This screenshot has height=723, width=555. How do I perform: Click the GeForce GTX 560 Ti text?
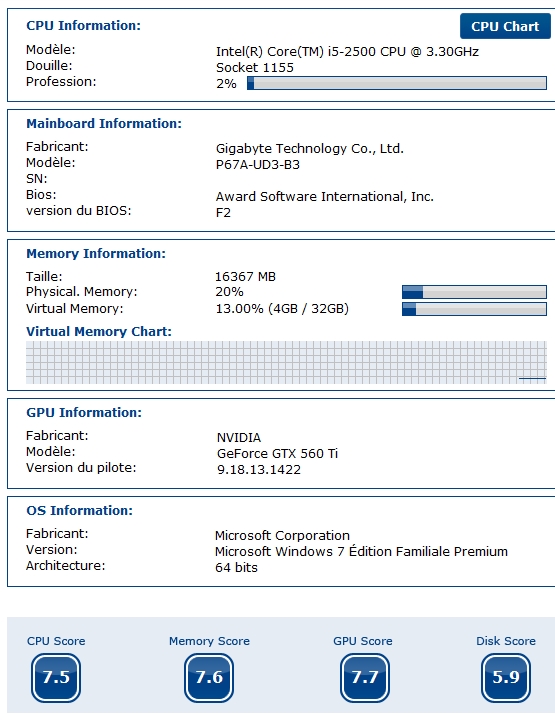(x=278, y=454)
